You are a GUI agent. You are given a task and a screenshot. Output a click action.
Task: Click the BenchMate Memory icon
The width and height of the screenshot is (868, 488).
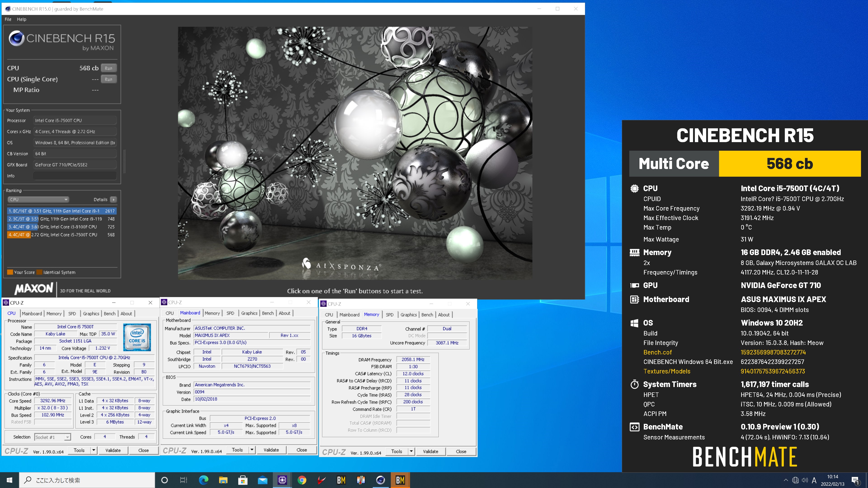point(634,252)
